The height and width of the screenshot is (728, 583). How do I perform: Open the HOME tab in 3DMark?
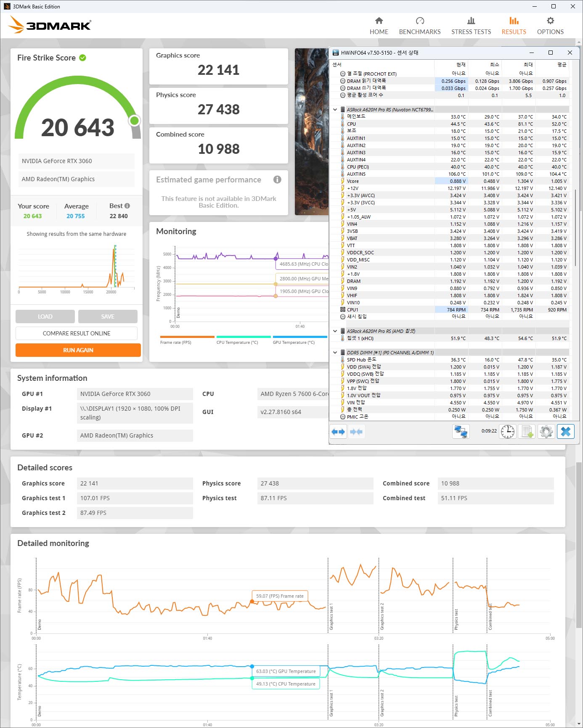(379, 26)
